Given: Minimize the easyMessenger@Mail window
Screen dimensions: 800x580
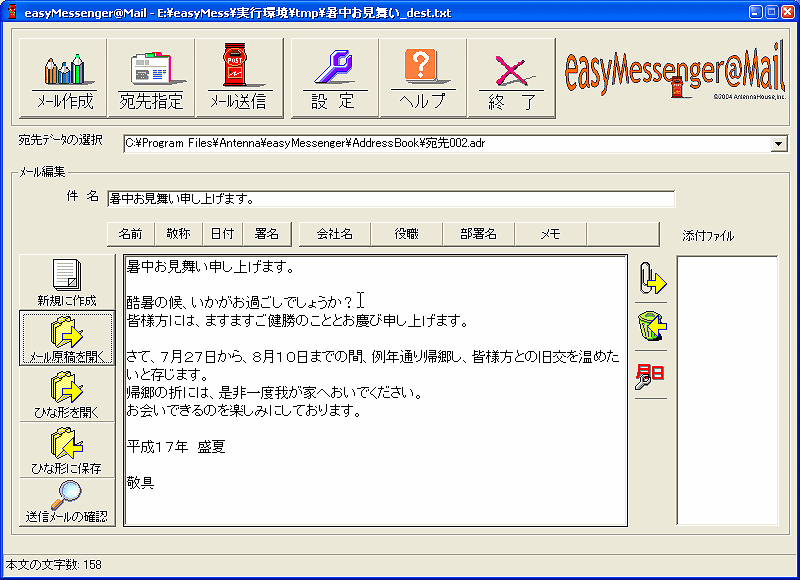Looking at the screenshot, I should [756, 12].
